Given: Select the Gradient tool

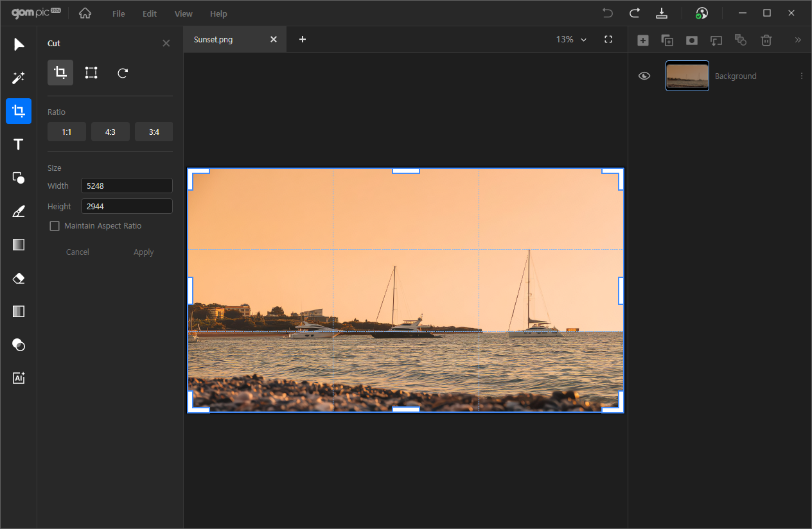Looking at the screenshot, I should pos(19,245).
